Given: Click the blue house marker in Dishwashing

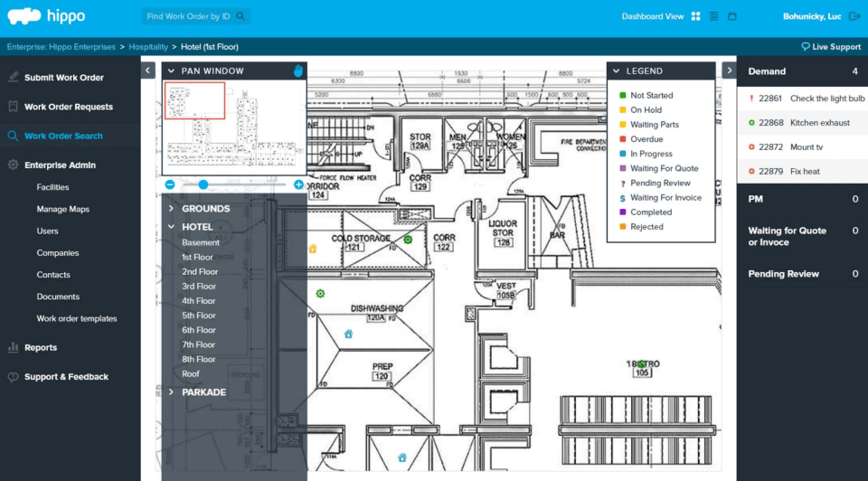Looking at the screenshot, I should coord(348,334).
